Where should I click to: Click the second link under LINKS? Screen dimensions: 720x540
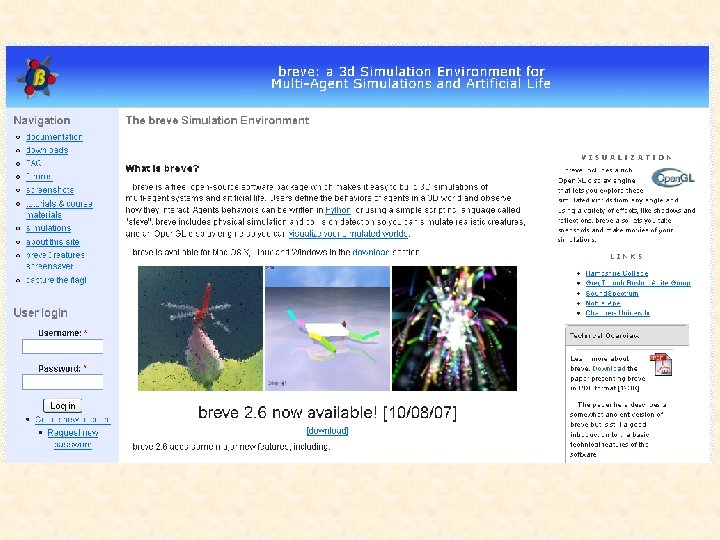(x=638, y=283)
